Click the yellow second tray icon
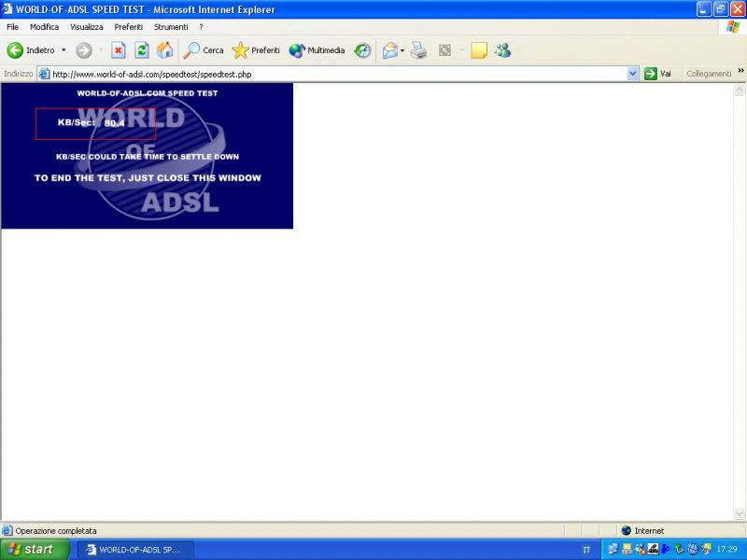The width and height of the screenshot is (747, 560). click(x=627, y=549)
